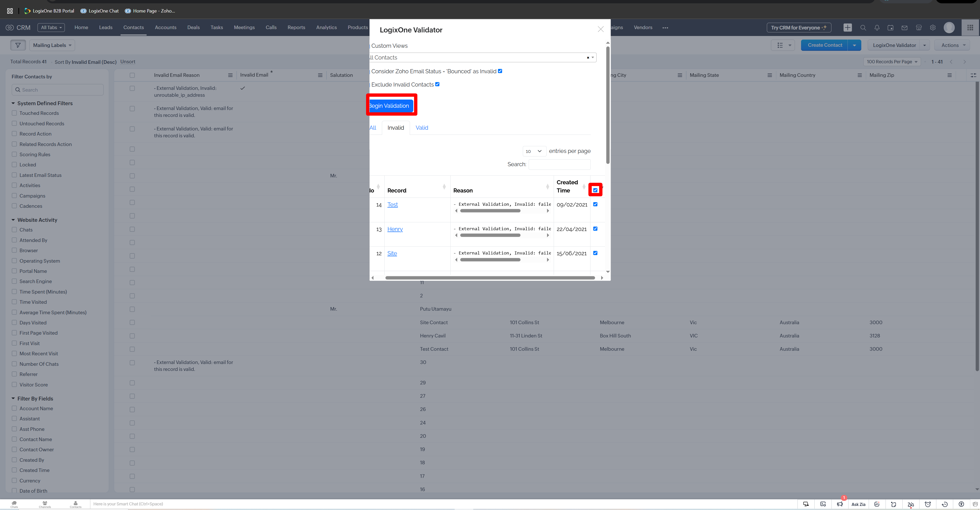The image size is (980, 510).
Task: Open the Deals module tab
Action: tap(193, 27)
